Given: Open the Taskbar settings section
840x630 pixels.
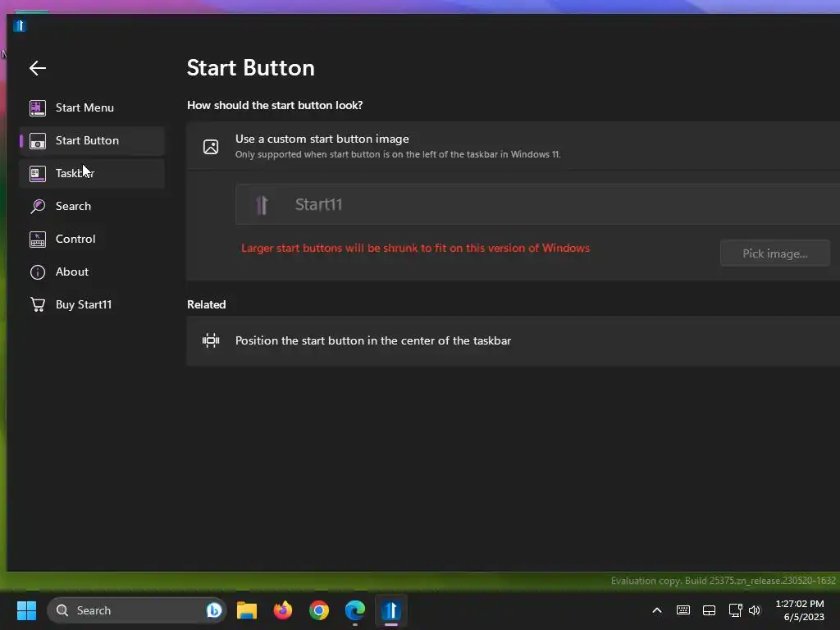Looking at the screenshot, I should click(x=92, y=174).
